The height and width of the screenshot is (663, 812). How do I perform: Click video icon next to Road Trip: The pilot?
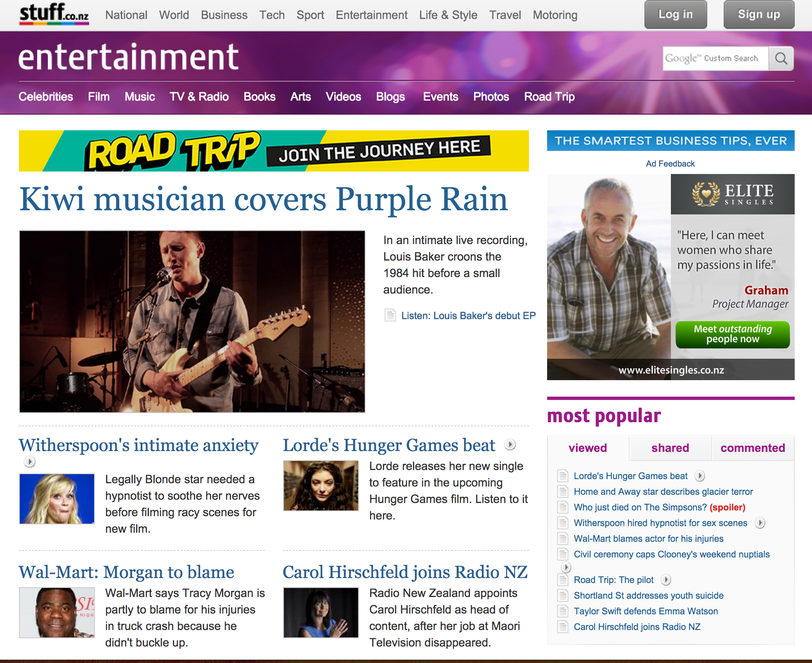666,580
